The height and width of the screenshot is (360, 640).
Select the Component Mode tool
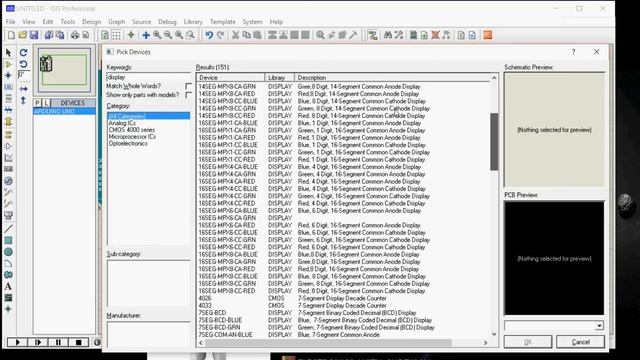pos(8,64)
